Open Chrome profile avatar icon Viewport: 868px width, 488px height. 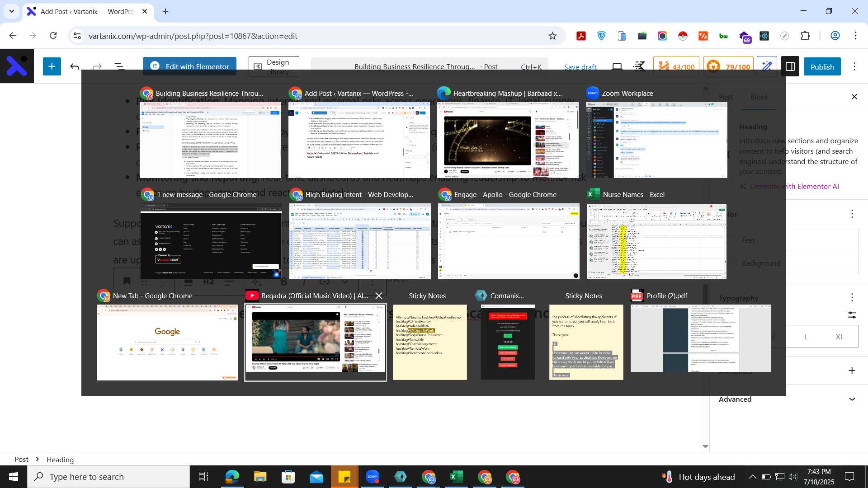pos(835,36)
